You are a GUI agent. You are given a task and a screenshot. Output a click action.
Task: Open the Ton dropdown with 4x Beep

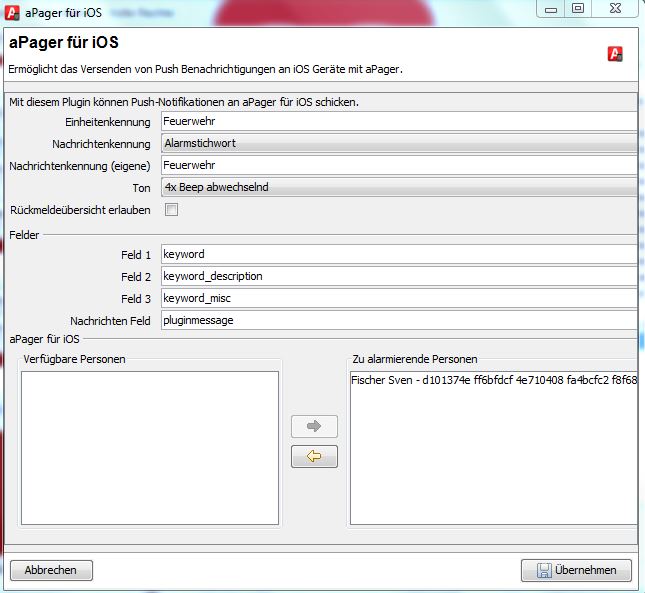point(398,187)
